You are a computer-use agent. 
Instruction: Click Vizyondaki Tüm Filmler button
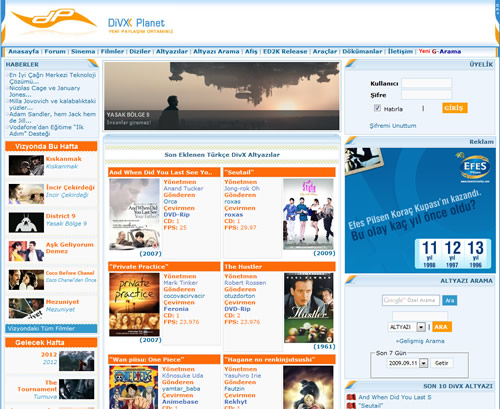point(51,329)
